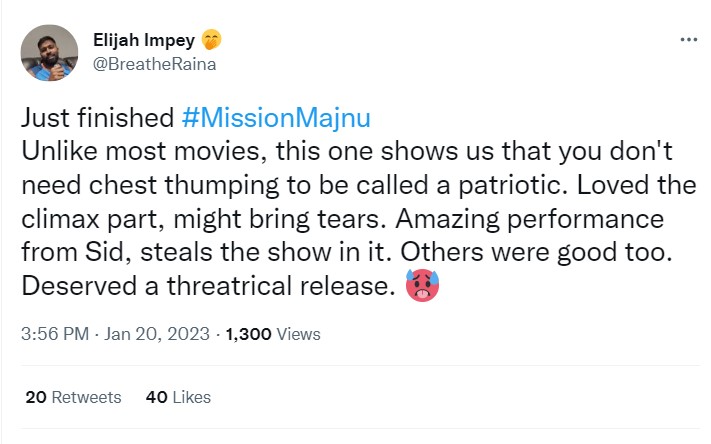Screen dimensions: 711x444
Task: Click the "Just finished" text
Action: coord(98,117)
